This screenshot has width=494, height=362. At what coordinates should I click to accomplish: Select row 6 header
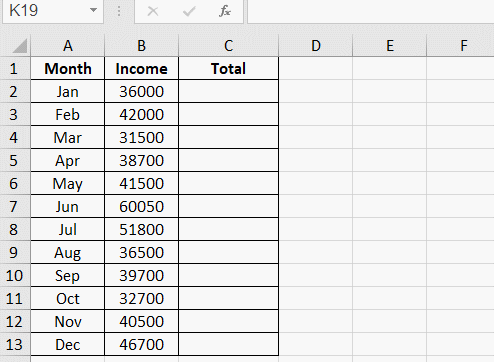tap(14, 184)
